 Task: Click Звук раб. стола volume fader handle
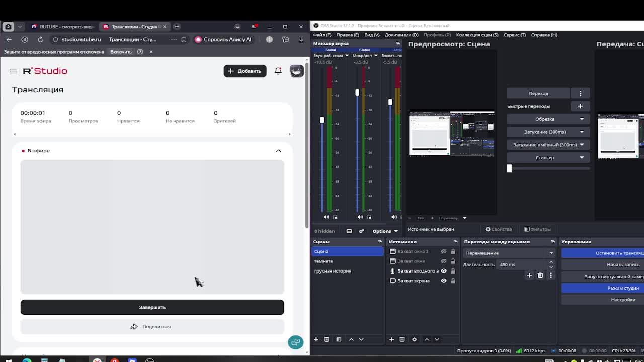(322, 120)
